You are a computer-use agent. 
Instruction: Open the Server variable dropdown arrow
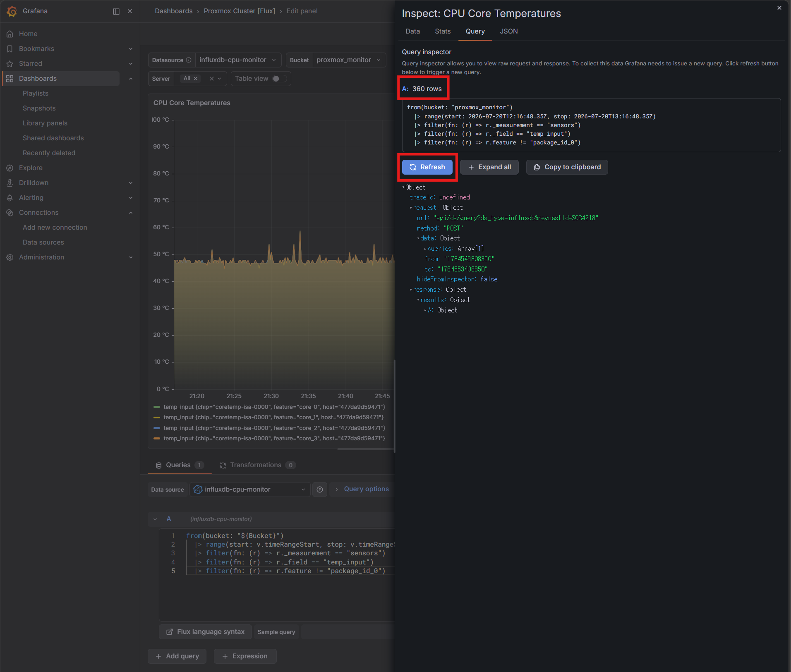tap(219, 79)
